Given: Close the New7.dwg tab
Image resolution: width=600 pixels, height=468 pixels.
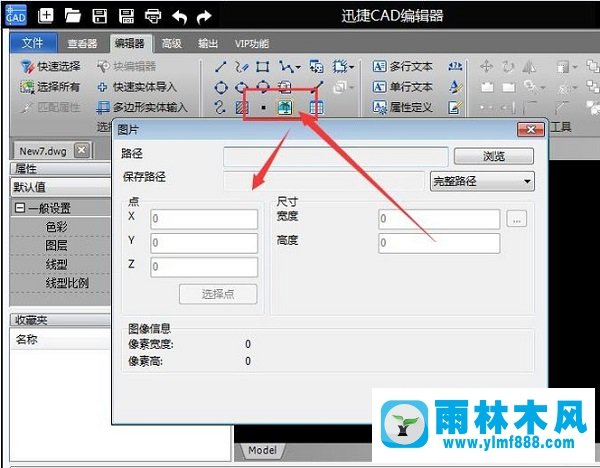Looking at the screenshot, I should click(x=82, y=150).
